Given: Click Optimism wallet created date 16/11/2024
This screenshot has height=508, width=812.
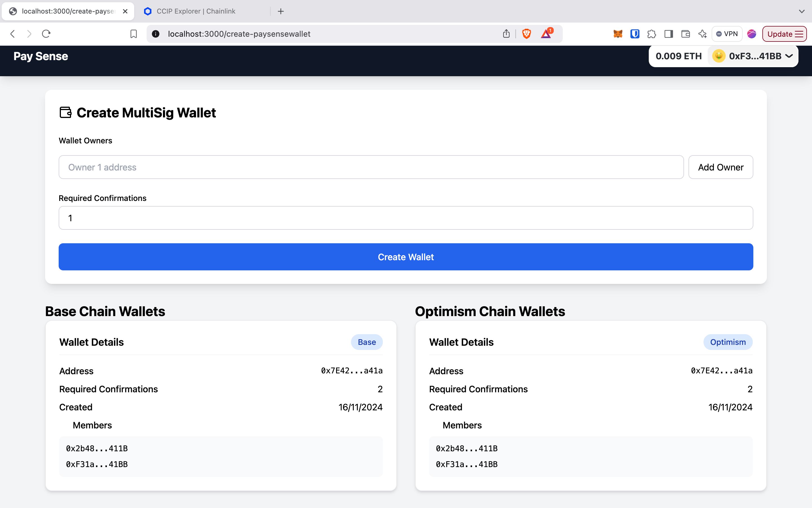Looking at the screenshot, I should pos(730,407).
